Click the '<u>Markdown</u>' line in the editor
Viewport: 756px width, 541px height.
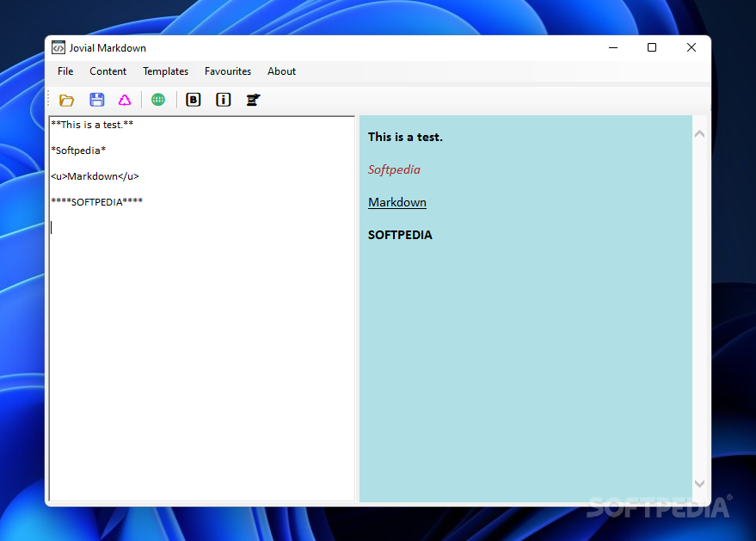coord(95,176)
